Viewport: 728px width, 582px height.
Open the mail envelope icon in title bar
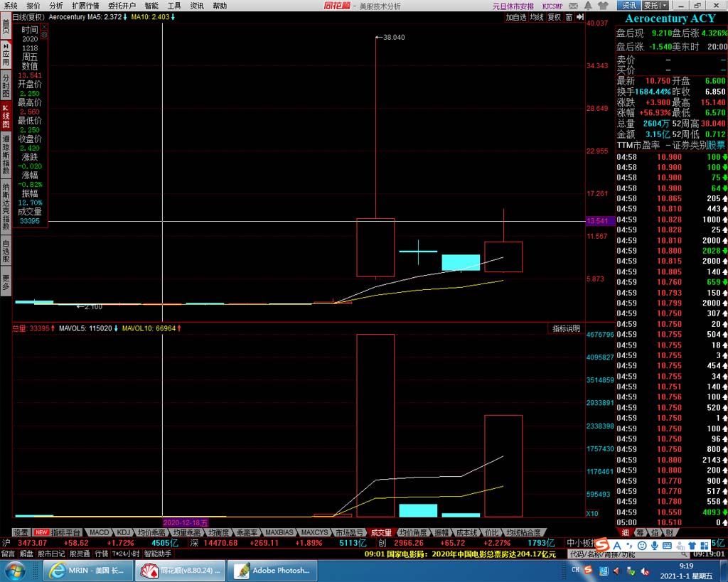pos(574,6)
